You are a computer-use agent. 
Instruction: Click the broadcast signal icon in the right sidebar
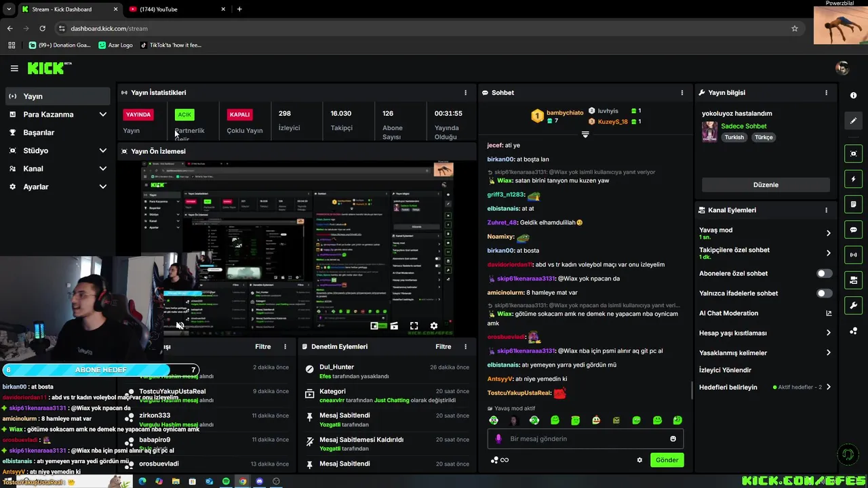853,255
